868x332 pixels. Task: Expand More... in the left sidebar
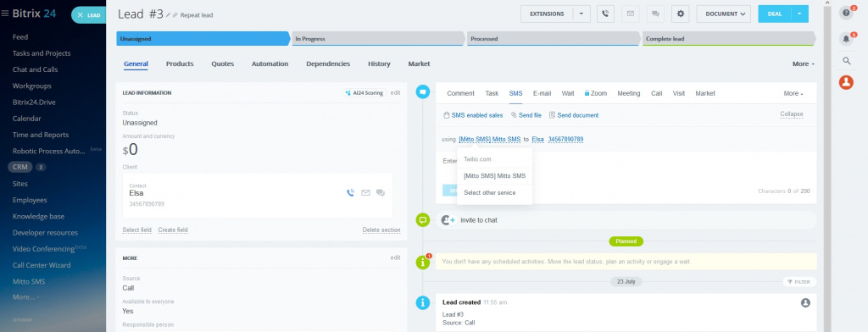click(25, 297)
